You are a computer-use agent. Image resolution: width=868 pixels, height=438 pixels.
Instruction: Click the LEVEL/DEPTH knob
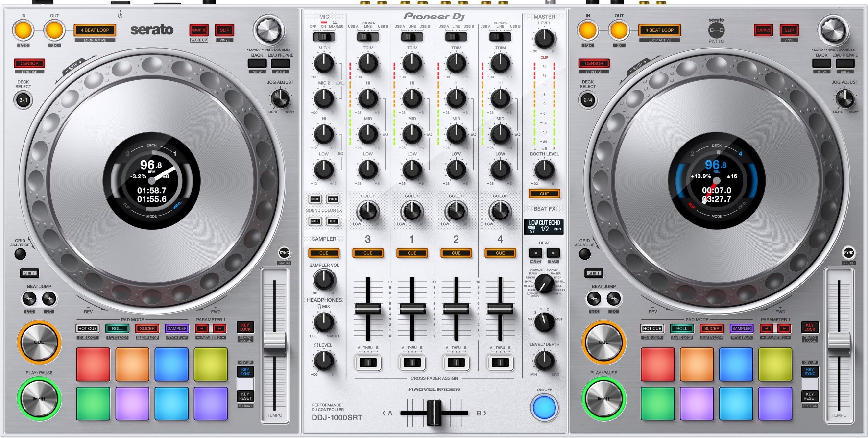pyautogui.click(x=544, y=360)
